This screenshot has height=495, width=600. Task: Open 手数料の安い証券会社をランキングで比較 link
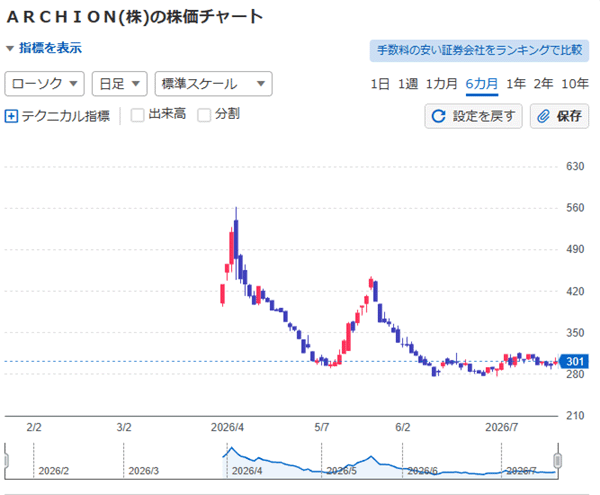pos(479,50)
